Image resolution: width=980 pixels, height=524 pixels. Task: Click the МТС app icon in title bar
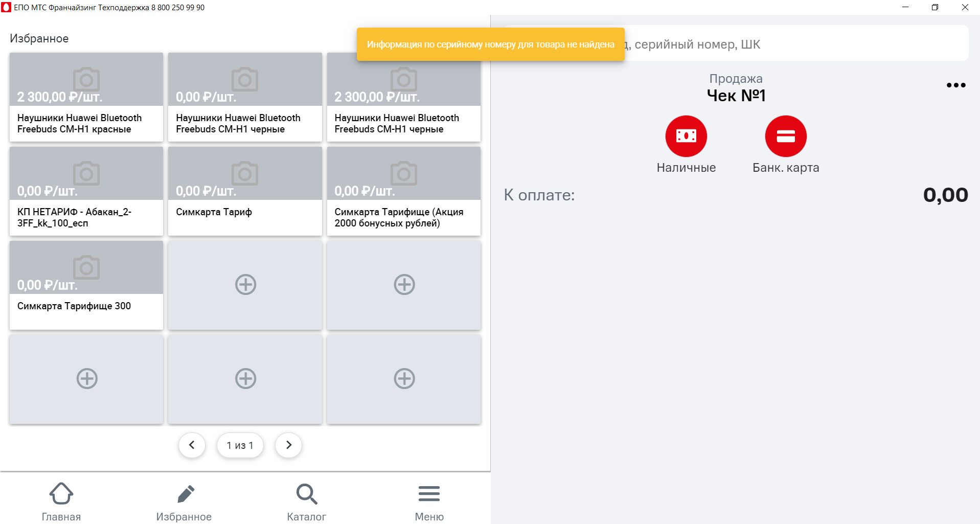(x=6, y=7)
